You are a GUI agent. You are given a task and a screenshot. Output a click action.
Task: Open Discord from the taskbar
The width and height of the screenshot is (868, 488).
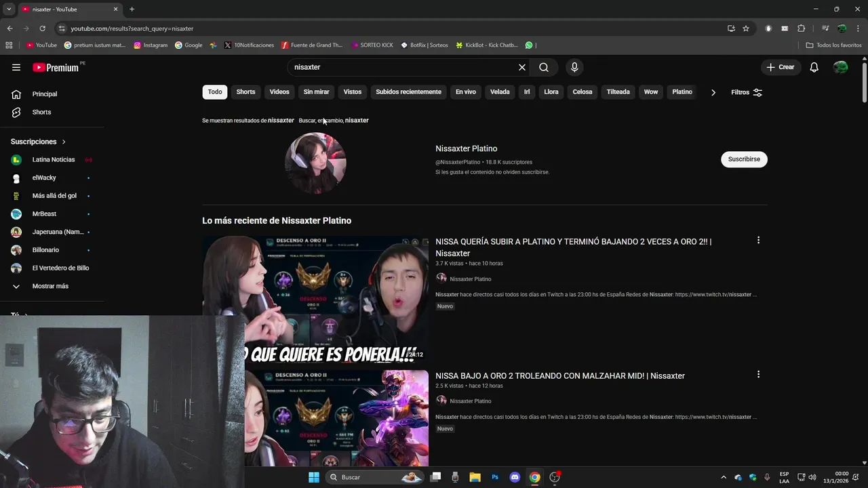coord(515,477)
